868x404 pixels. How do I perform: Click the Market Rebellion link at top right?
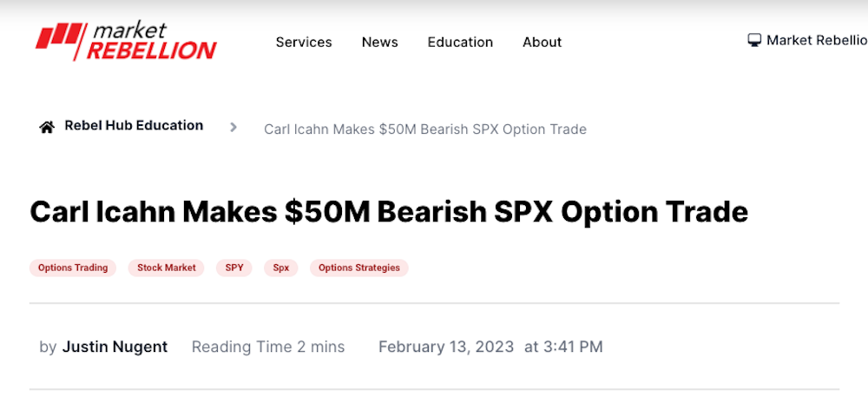point(816,40)
